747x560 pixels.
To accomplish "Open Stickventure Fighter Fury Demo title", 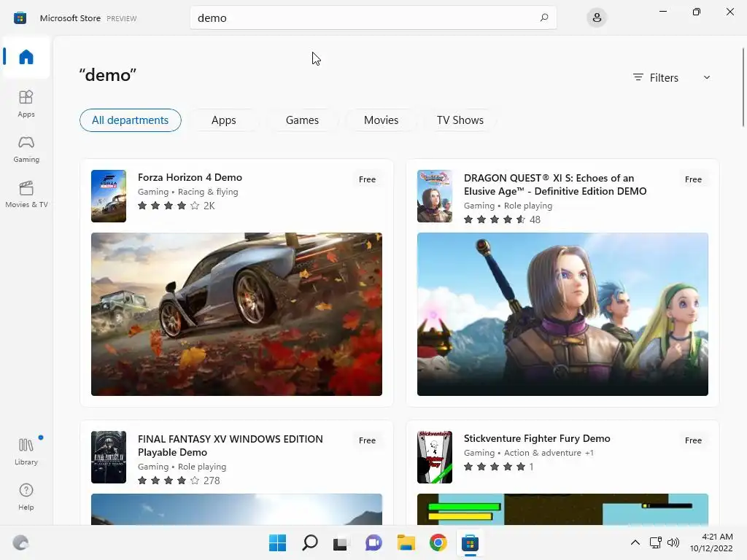I will [537, 438].
